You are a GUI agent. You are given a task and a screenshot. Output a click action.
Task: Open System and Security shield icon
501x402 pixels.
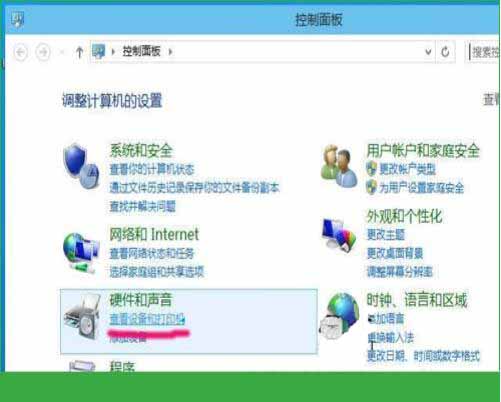point(82,165)
